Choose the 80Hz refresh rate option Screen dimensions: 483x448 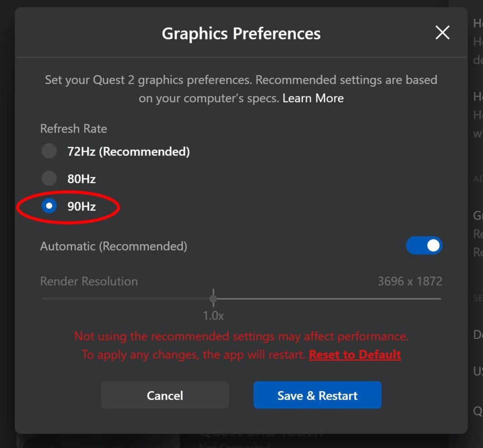tap(49, 178)
